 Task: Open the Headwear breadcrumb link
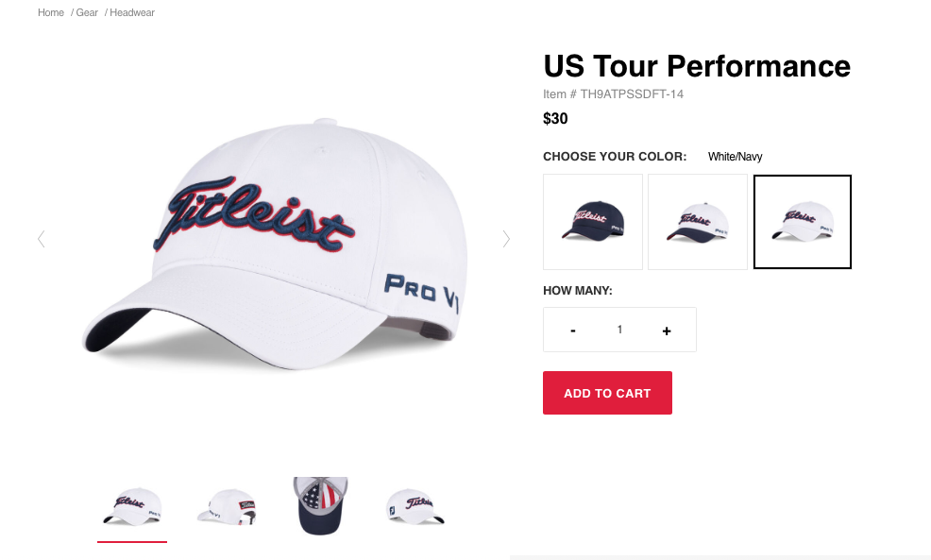(132, 12)
